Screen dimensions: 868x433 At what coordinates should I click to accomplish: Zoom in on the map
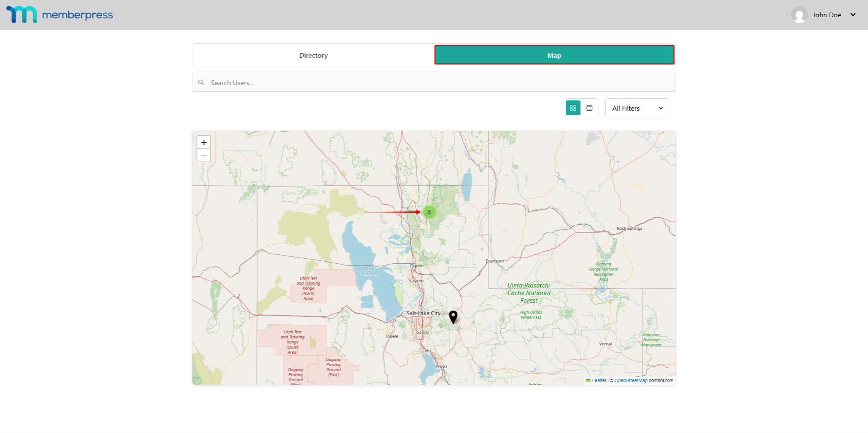pos(204,142)
